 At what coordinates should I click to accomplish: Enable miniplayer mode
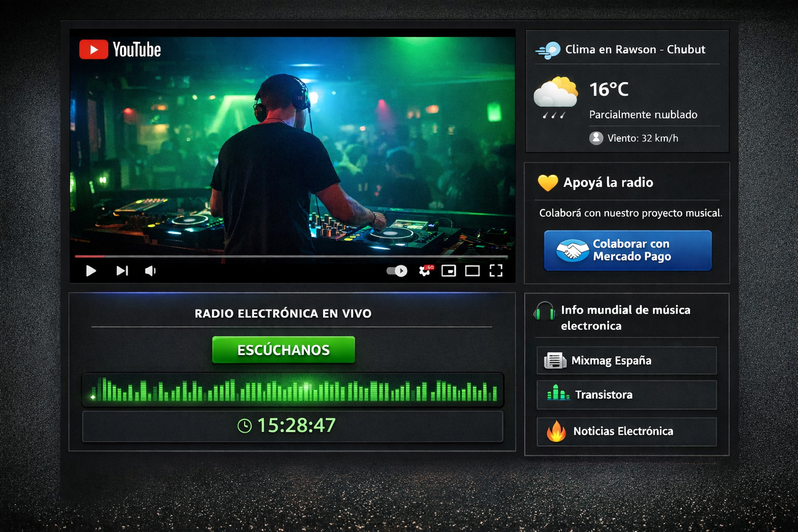click(x=448, y=271)
